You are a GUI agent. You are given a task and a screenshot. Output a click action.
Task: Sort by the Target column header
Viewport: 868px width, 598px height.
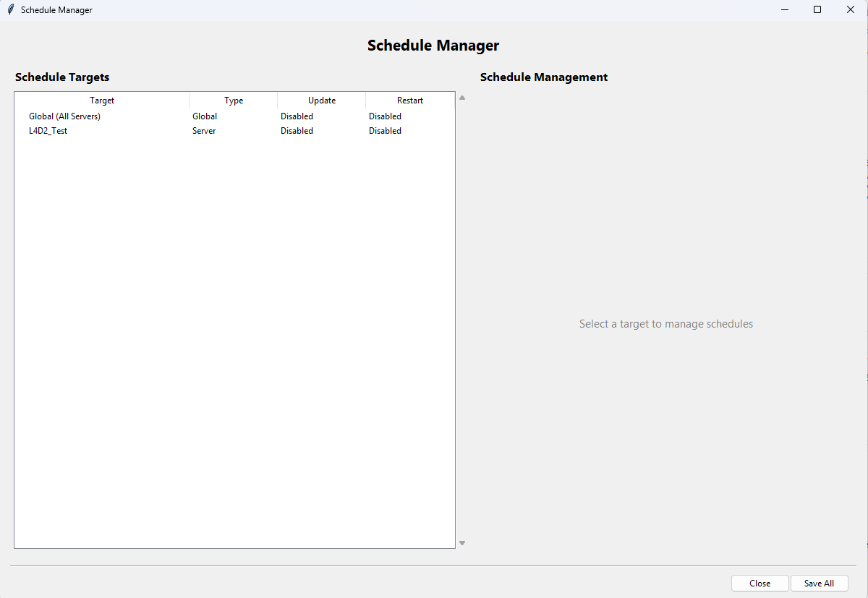pyautogui.click(x=102, y=101)
